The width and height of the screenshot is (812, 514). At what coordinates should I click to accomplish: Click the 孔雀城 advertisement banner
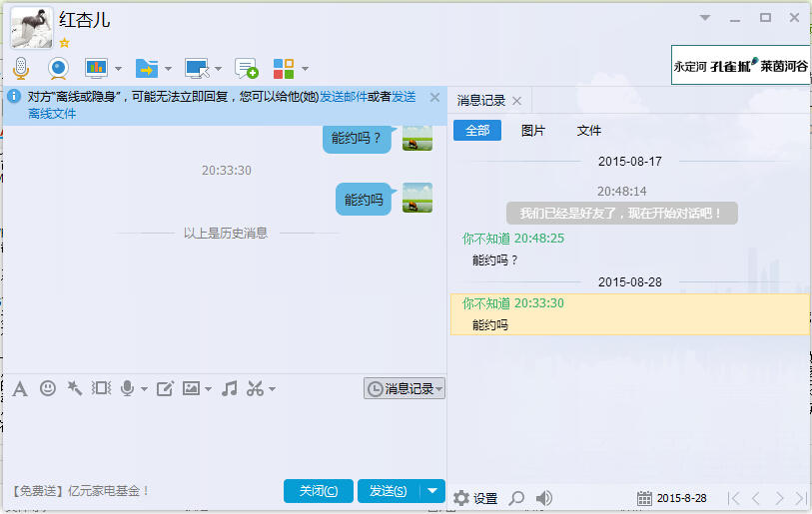point(740,65)
